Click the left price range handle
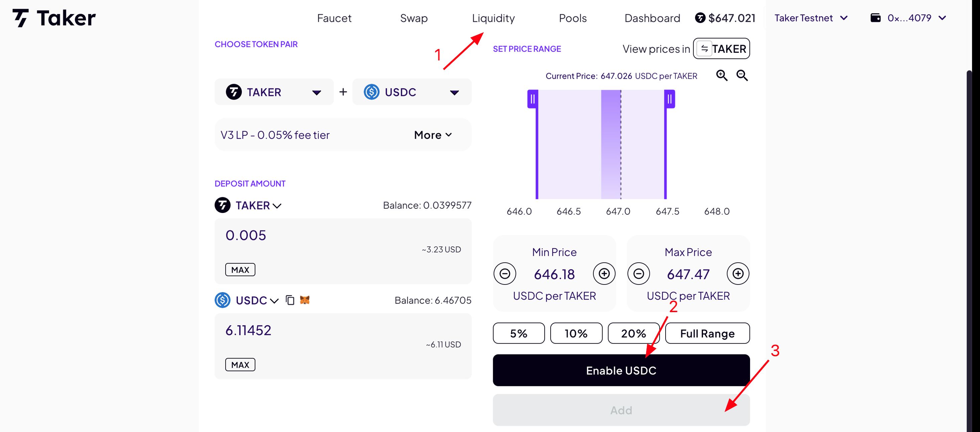This screenshot has width=980, height=432. (x=533, y=99)
